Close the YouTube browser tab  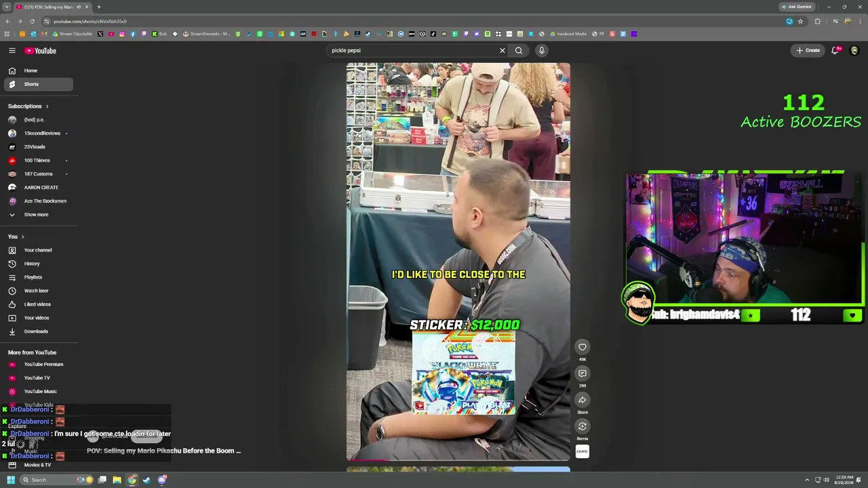(x=87, y=7)
